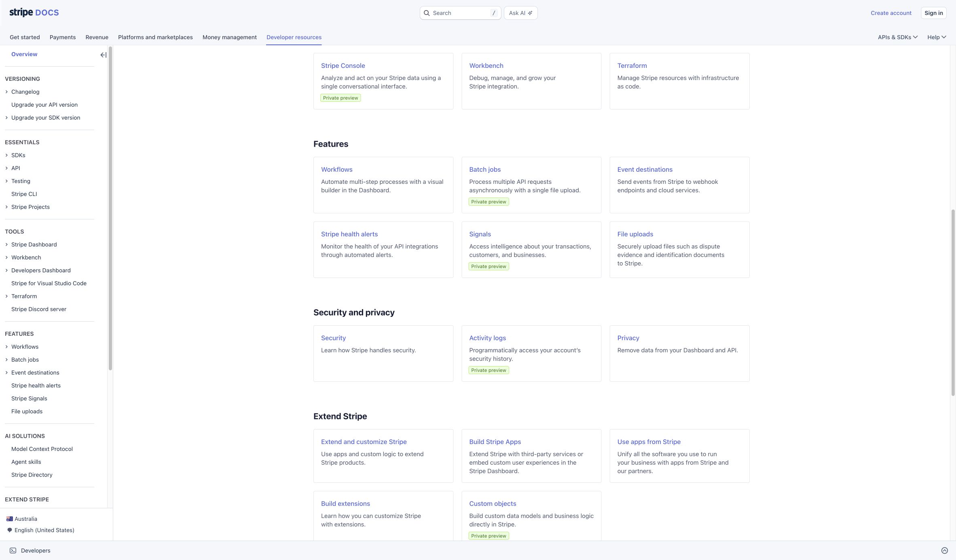The height and width of the screenshot is (560, 956).
Task: Open the Help dropdown menu
Action: 936,37
